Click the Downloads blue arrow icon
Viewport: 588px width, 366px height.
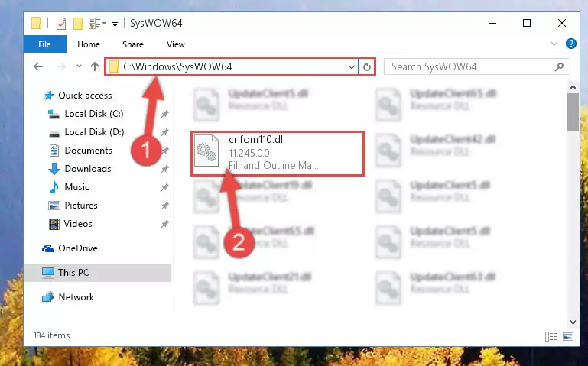(54, 169)
